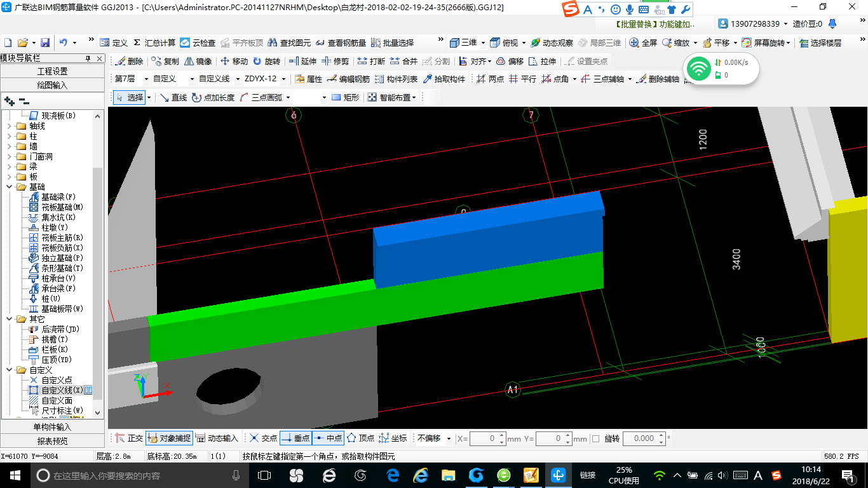Image resolution: width=868 pixels, height=488 pixels.
Task: Activate 批量选择 batch selection
Action: coord(392,43)
